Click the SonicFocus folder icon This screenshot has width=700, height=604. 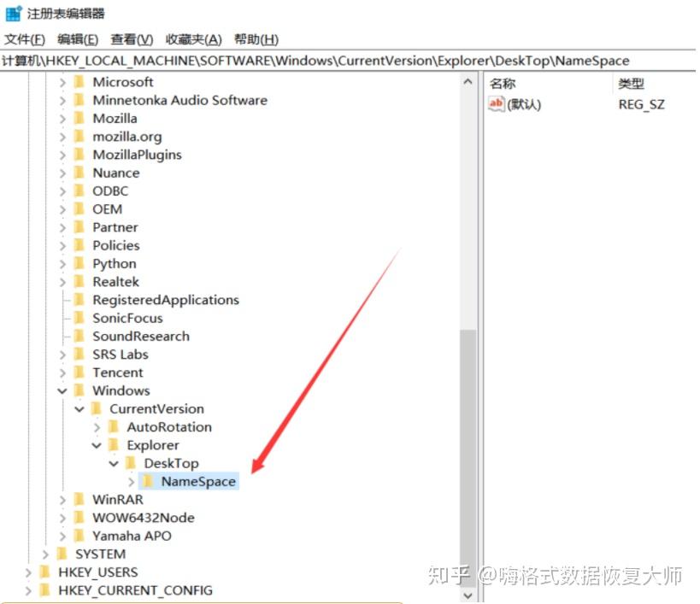pyautogui.click(x=79, y=318)
